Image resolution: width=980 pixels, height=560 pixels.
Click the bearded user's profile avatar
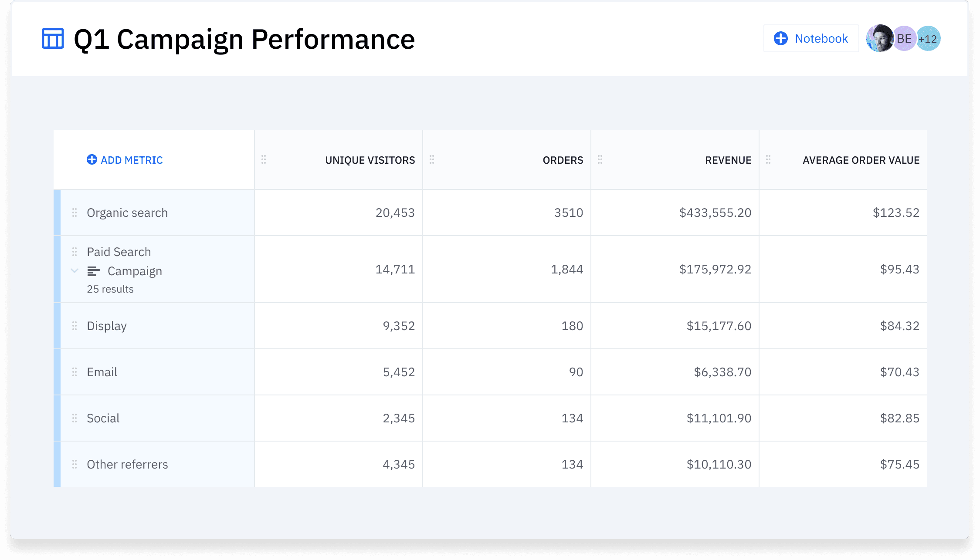pyautogui.click(x=880, y=38)
